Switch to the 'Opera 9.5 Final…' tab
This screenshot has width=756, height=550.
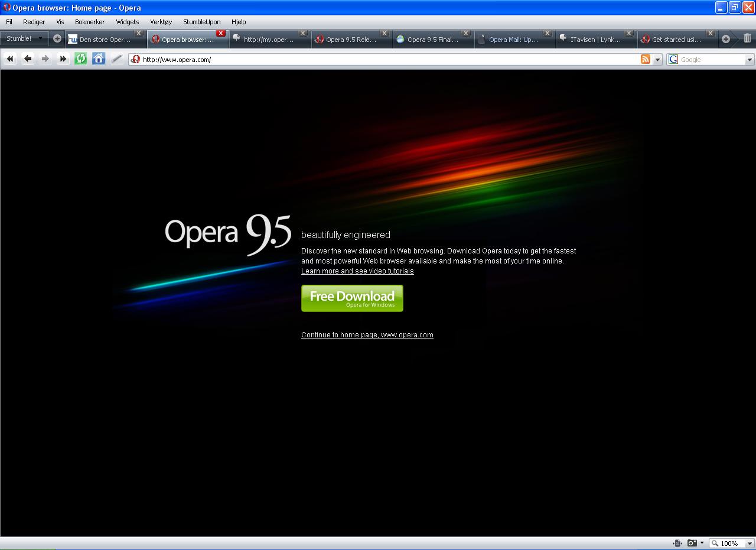click(x=433, y=40)
